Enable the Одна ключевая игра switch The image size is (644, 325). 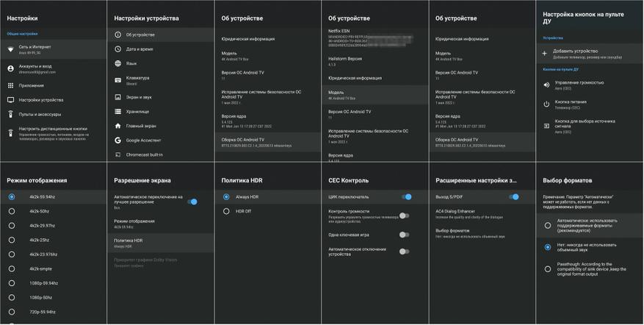404,235
